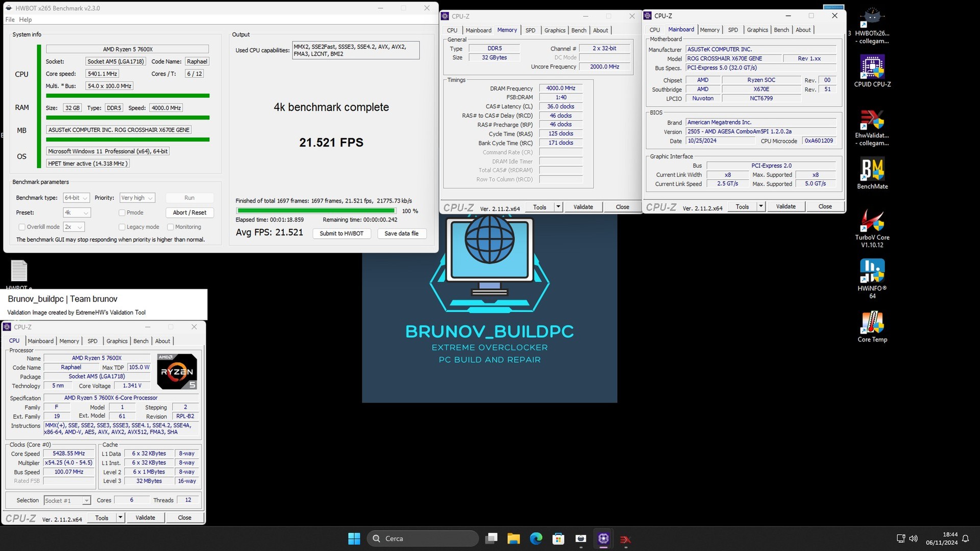
Task: Open Graphics tab in Mainboard CPU-Z window
Action: (x=757, y=30)
